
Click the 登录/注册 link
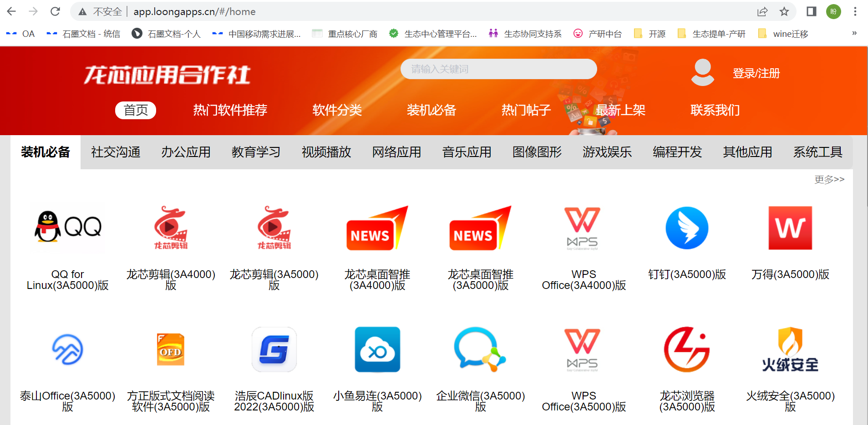pyautogui.click(x=756, y=73)
